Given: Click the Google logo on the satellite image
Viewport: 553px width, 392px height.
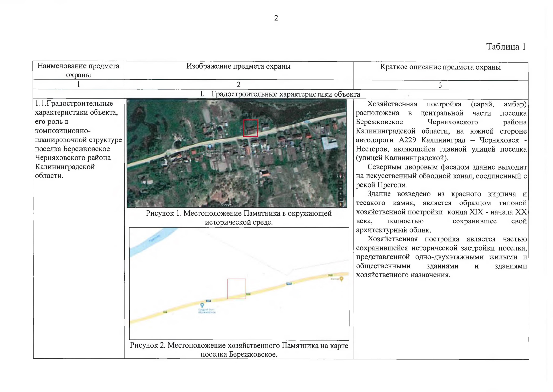Looking at the screenshot, I should pyautogui.click(x=226, y=204).
